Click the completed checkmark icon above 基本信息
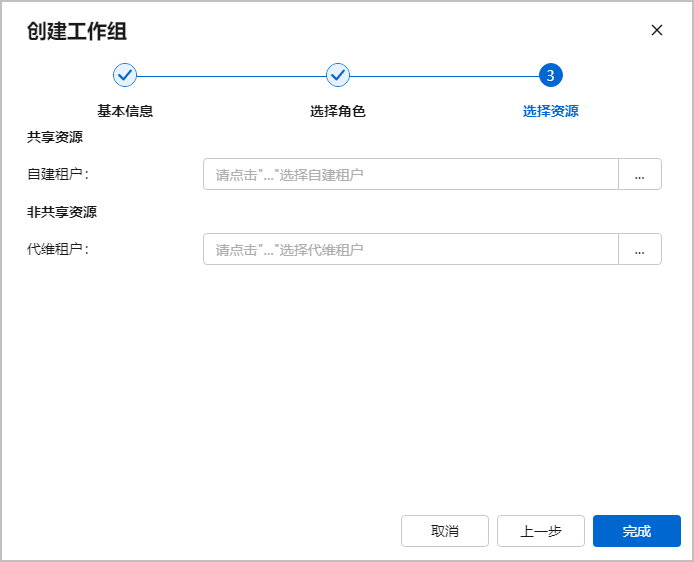The image size is (694, 562). (x=125, y=75)
